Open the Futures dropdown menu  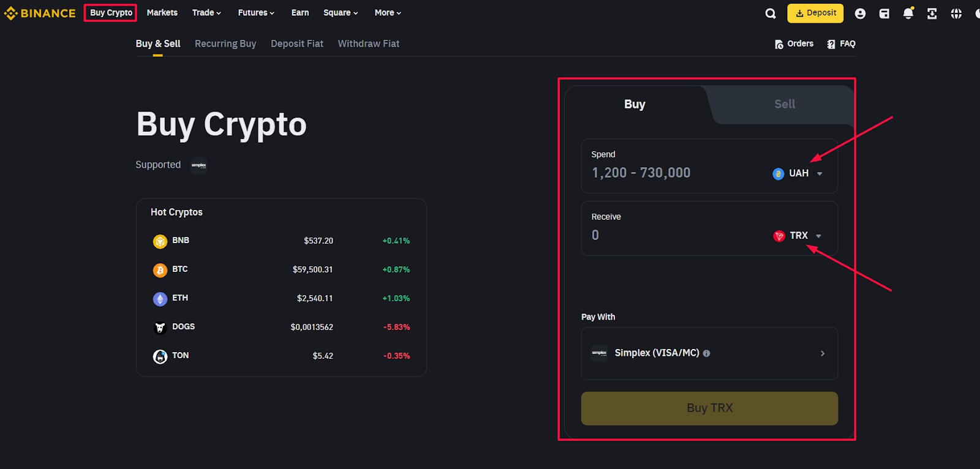click(256, 13)
